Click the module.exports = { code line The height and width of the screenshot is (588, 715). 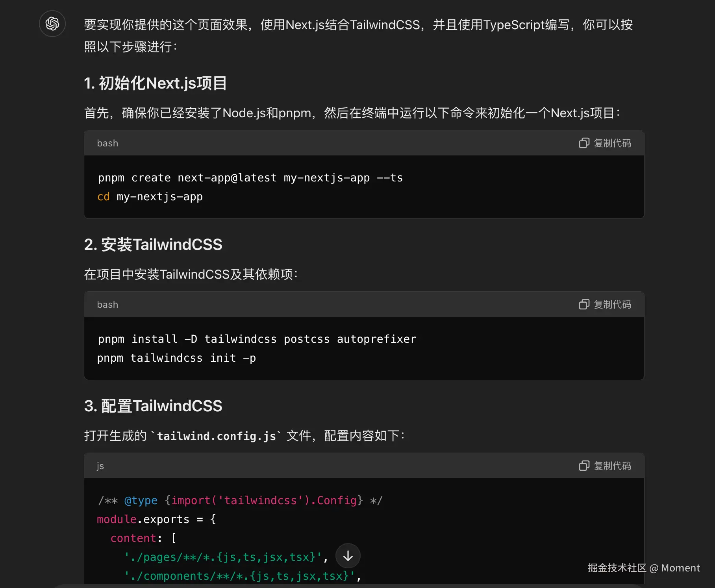[x=156, y=520]
